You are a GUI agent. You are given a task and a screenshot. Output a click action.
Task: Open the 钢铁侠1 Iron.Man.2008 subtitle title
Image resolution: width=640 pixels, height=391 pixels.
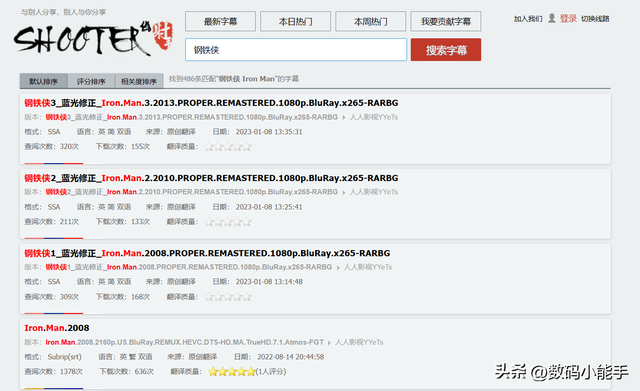point(207,253)
